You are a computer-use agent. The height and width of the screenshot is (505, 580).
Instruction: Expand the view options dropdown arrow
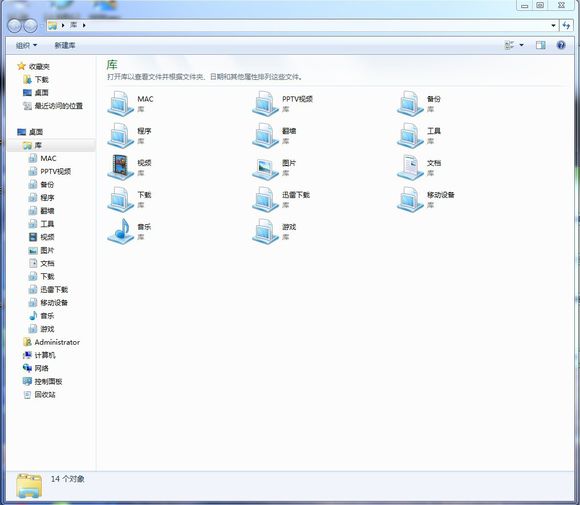tap(522, 45)
